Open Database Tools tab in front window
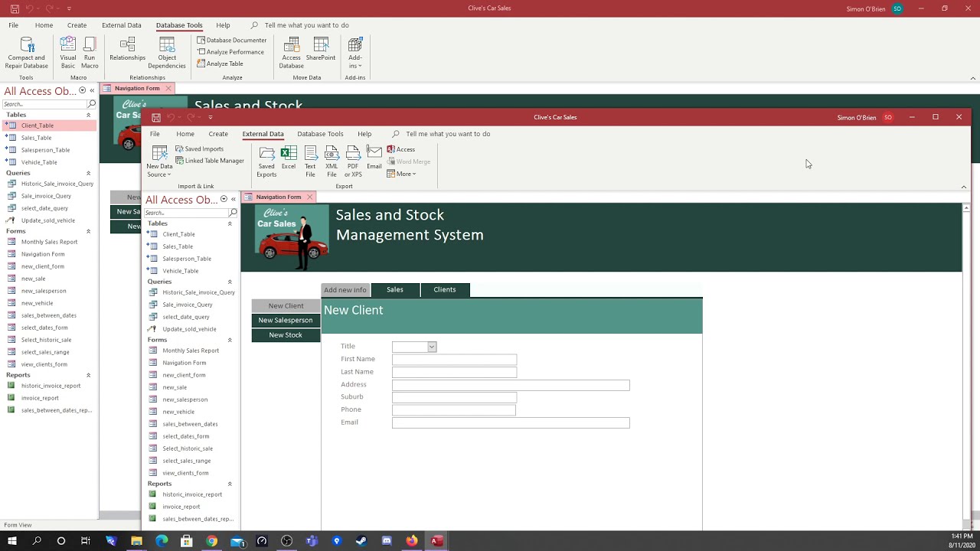 click(320, 134)
